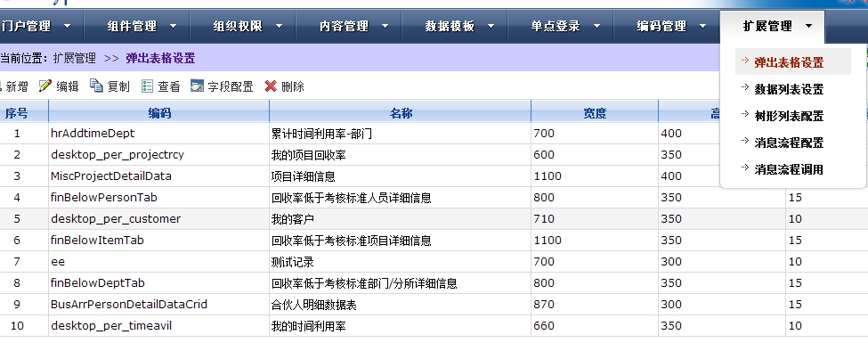The width and height of the screenshot is (868, 343).
Task: Sort by the 宽度 column header
Action: pyautogui.click(x=595, y=114)
